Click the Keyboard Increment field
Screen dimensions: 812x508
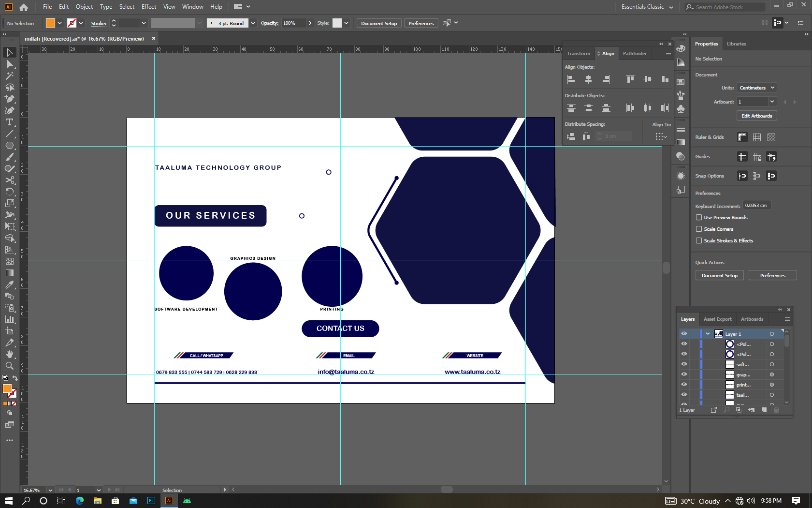point(756,206)
